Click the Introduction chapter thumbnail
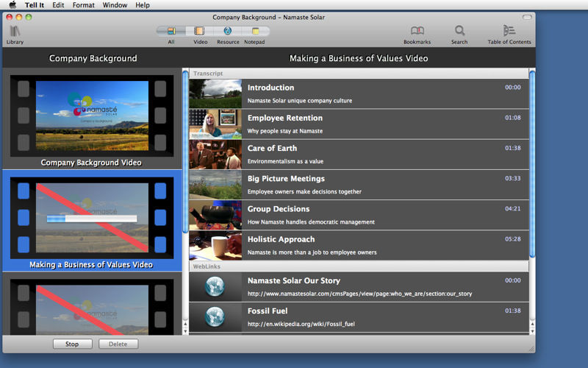The width and height of the screenshot is (588, 368). click(215, 94)
